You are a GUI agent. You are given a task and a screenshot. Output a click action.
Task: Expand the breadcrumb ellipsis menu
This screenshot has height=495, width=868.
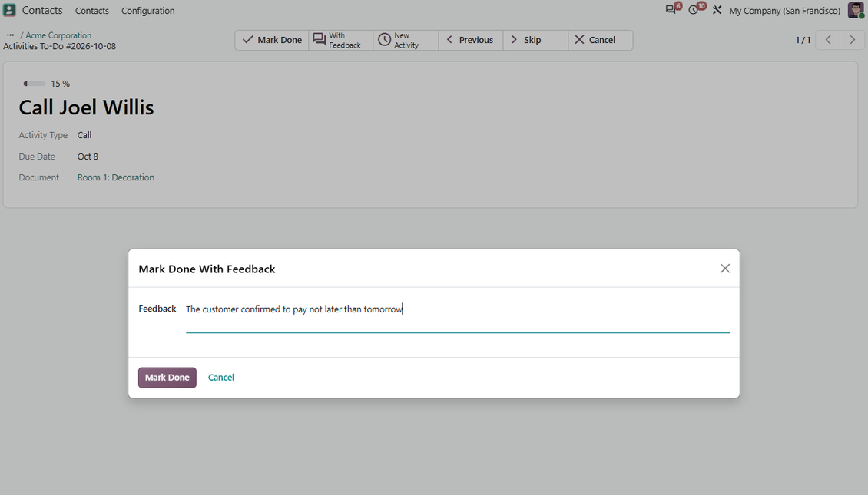(x=10, y=35)
